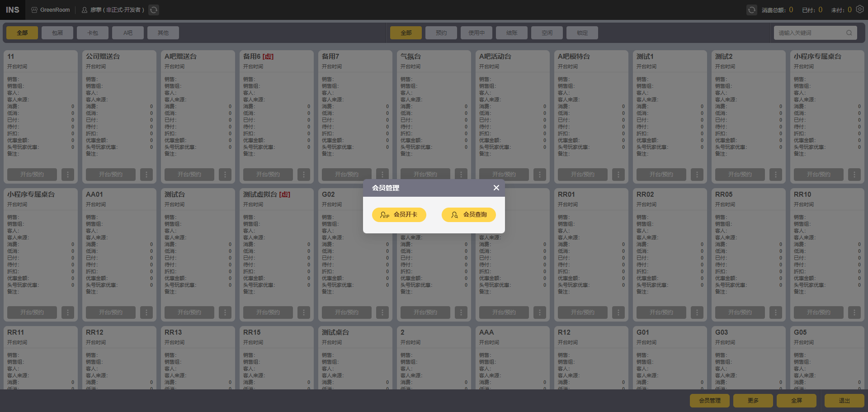Click the user profile icon in header
868x412 pixels.
coord(85,10)
